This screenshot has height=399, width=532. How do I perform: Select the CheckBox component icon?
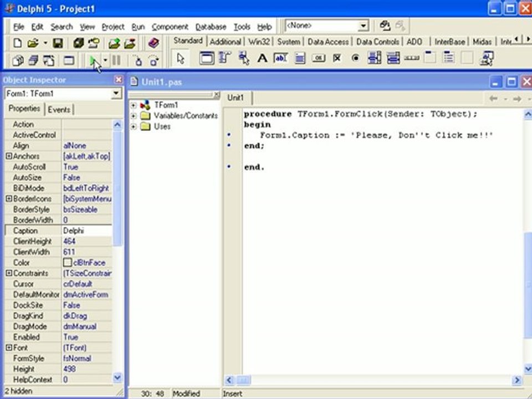(x=337, y=58)
